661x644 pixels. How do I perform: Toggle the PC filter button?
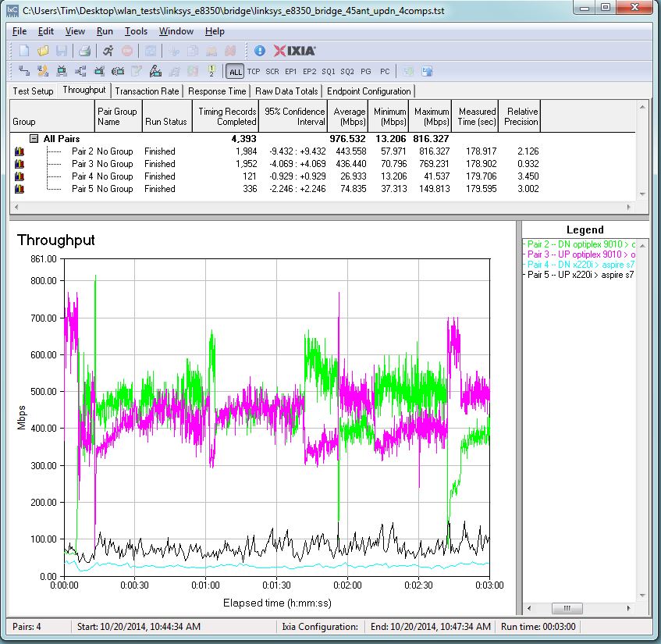pos(385,72)
